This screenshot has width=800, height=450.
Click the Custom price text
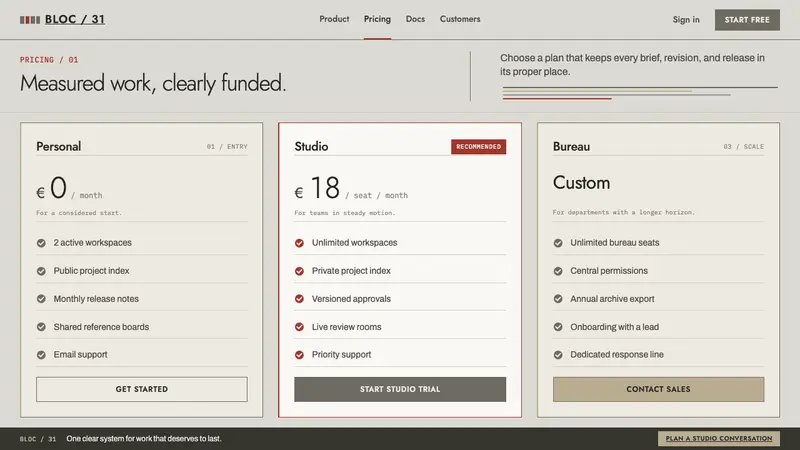point(582,183)
